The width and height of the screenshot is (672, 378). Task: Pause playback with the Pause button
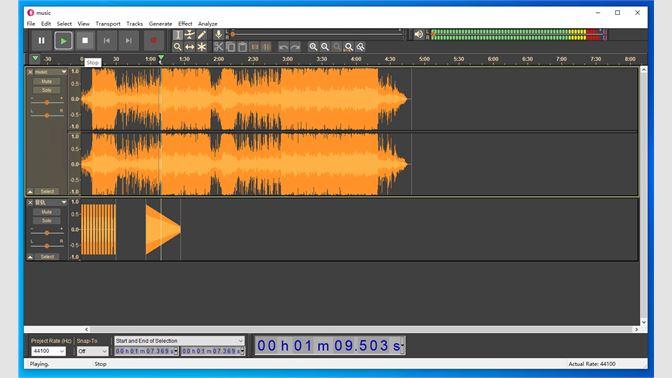42,41
